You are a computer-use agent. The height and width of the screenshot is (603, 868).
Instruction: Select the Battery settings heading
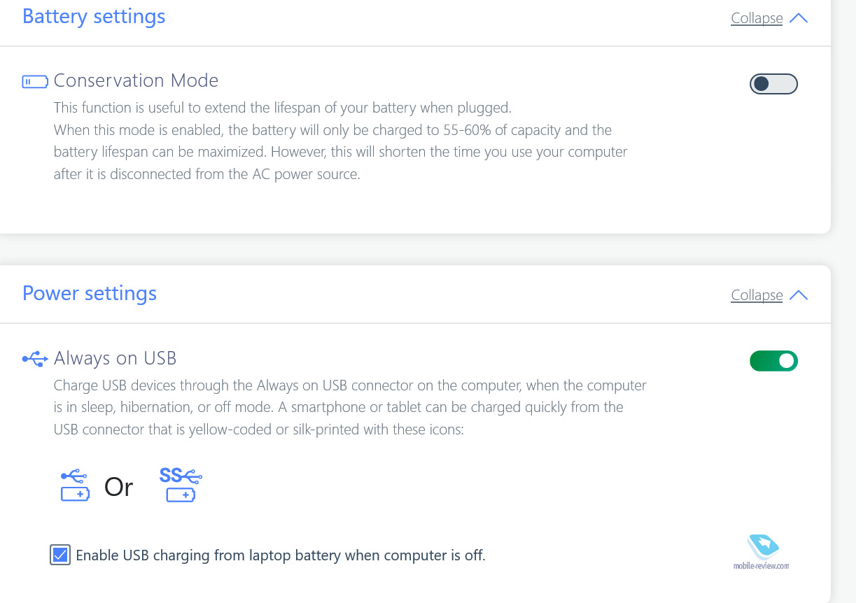point(94,16)
